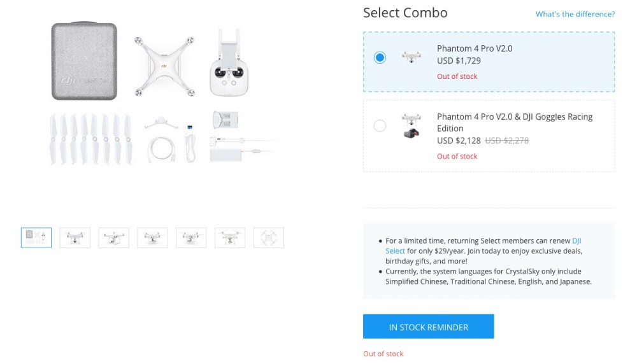Follow the DJI Select link

[483, 246]
